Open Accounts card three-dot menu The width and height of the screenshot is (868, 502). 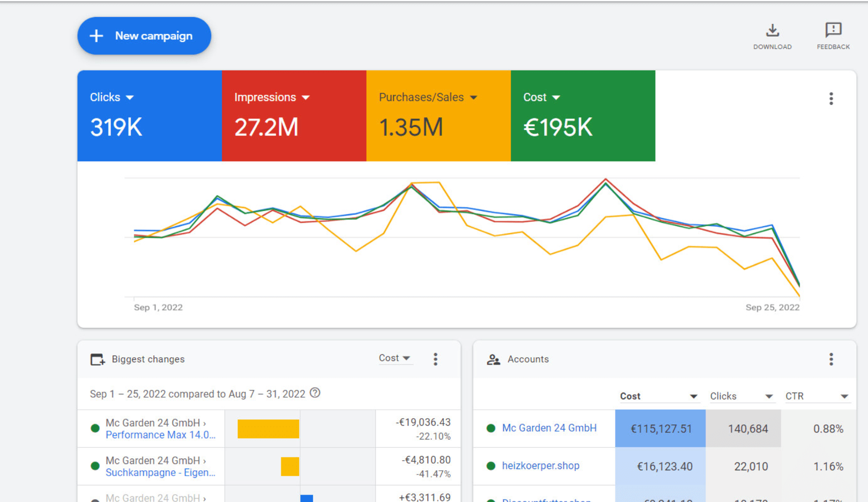coord(831,359)
